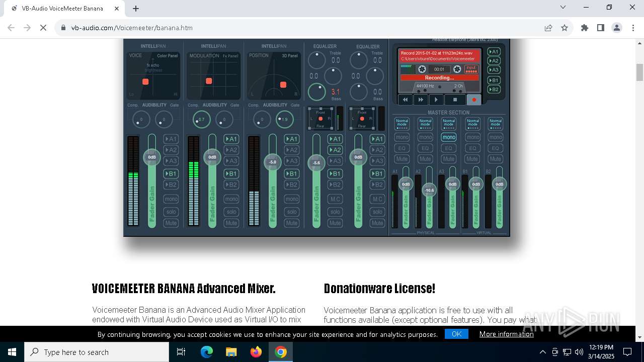Bookmark this tab with the star icon
Screen dimensions: 644x362
(565, 28)
